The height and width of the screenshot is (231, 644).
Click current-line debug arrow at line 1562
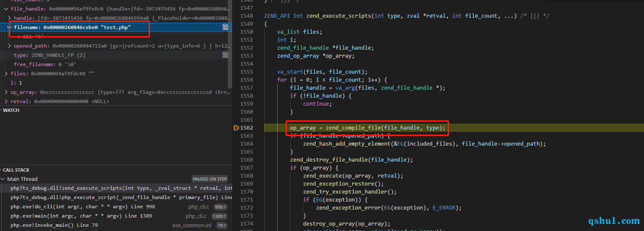coord(236,128)
